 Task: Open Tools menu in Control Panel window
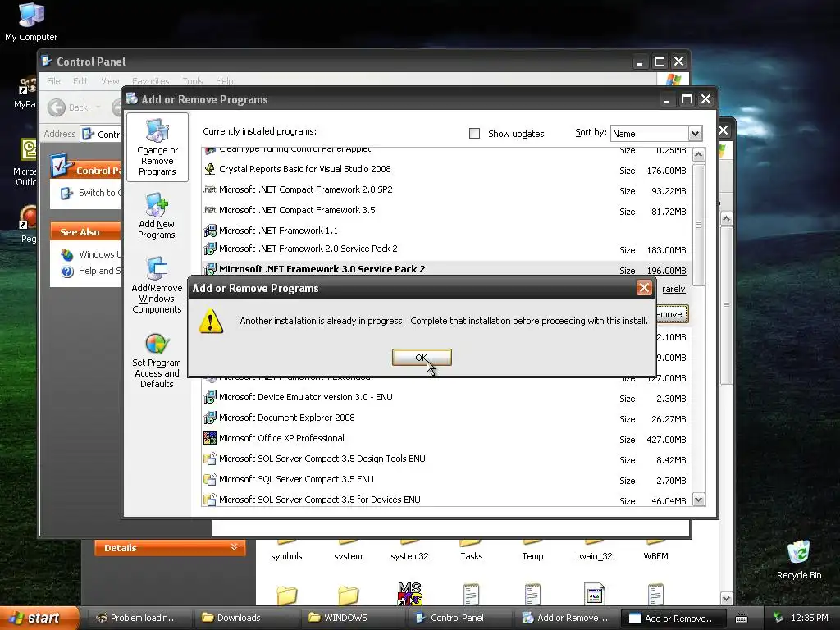coord(192,81)
